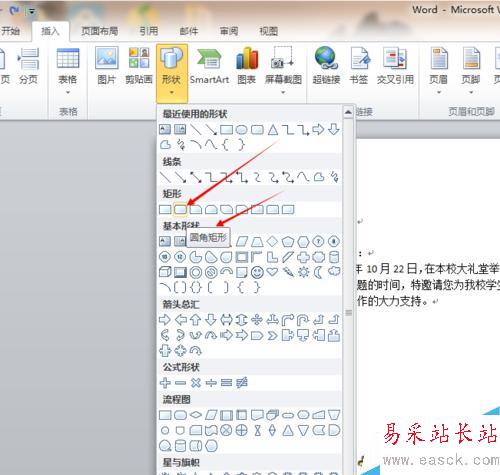Viewport: 500px width, 475px height.
Task: Open the 表格 table dropdown
Action: tap(68, 70)
